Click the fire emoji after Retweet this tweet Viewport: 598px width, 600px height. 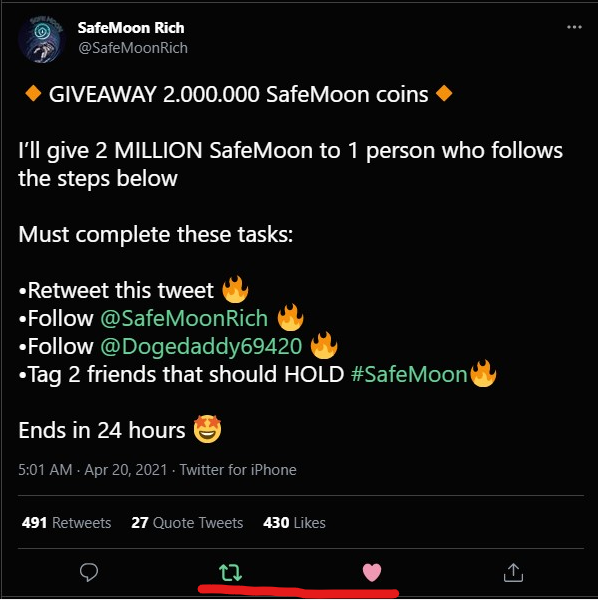(235, 289)
